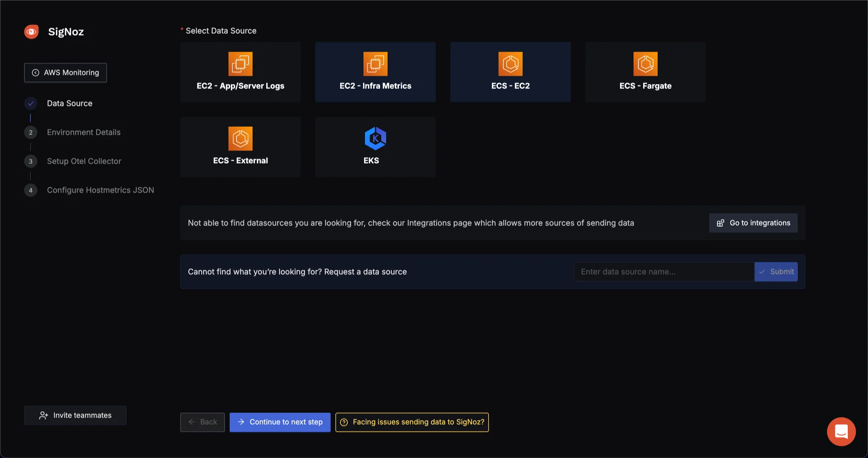Click the add-user Invite icon
This screenshot has width=868, height=458.
pyautogui.click(x=43, y=415)
